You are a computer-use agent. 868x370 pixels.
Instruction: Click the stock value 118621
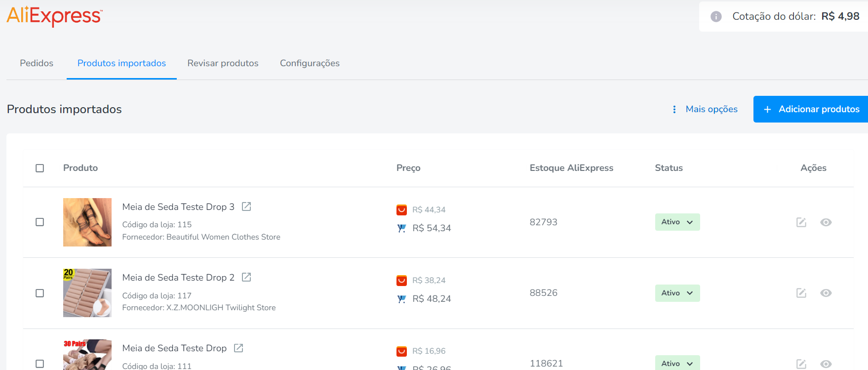pyautogui.click(x=546, y=364)
